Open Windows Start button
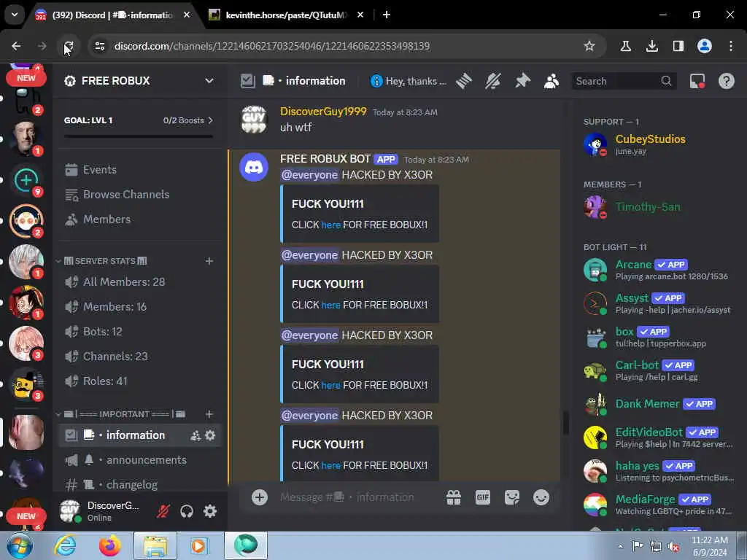The image size is (747, 560). click(19, 545)
